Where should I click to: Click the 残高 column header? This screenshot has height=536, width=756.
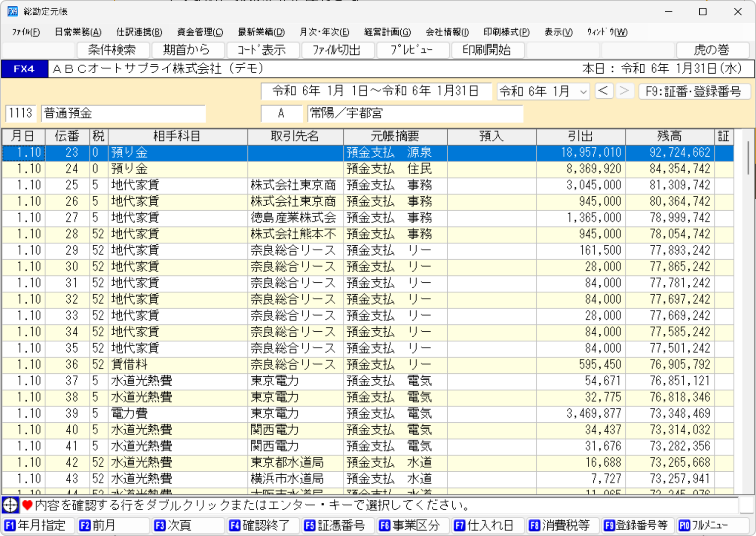click(x=669, y=136)
